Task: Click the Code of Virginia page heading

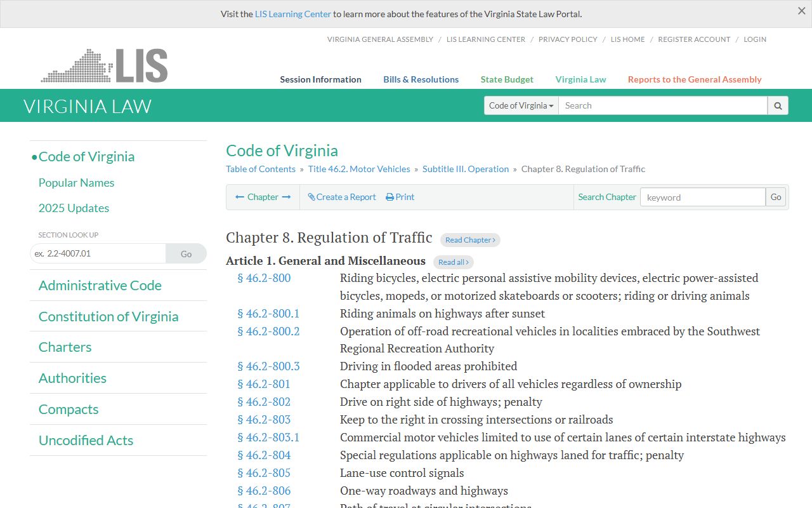Action: point(282,150)
